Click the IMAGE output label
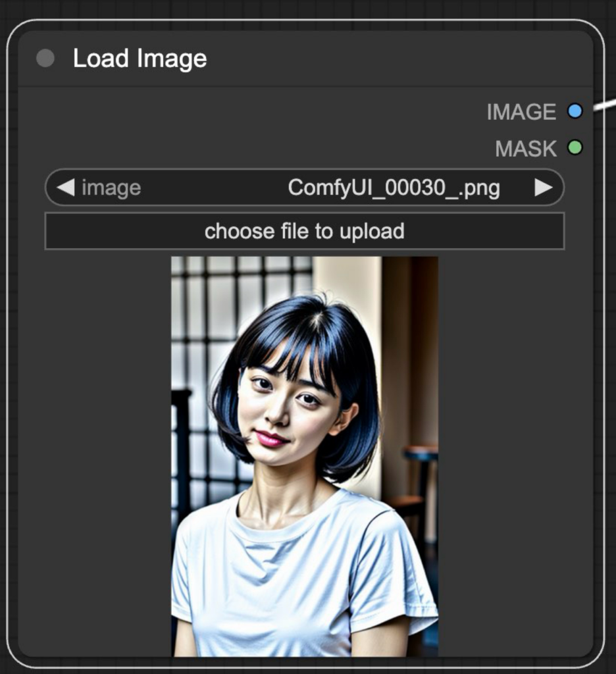 click(x=521, y=112)
